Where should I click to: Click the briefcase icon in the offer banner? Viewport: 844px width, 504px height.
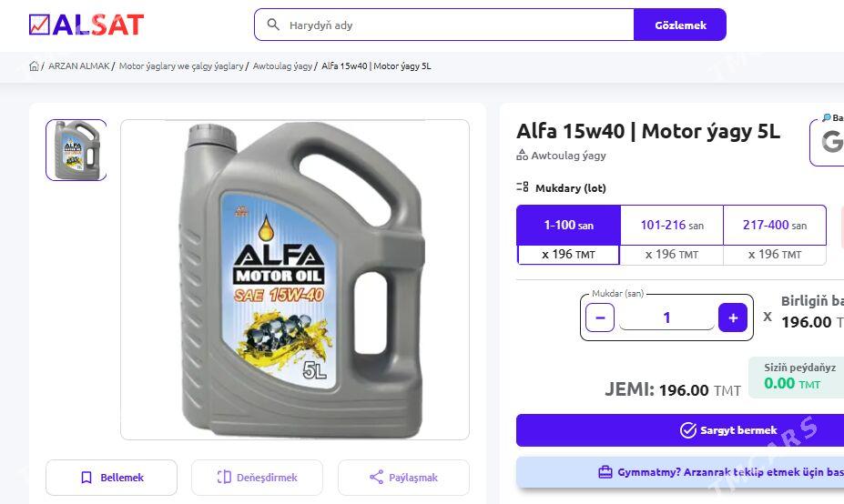click(x=605, y=472)
